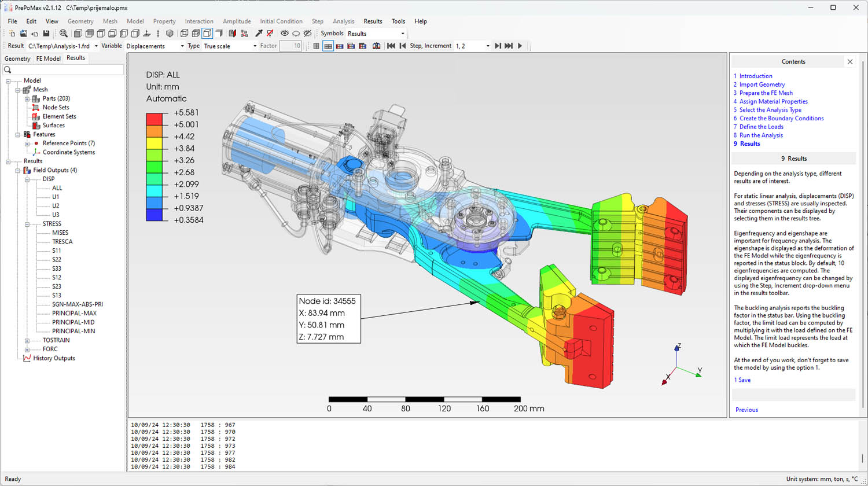
Task: Click the red legend color swatch
Action: click(x=154, y=119)
